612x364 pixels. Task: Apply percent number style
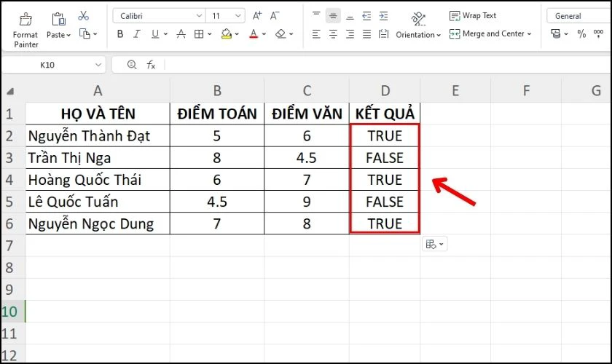coord(581,34)
